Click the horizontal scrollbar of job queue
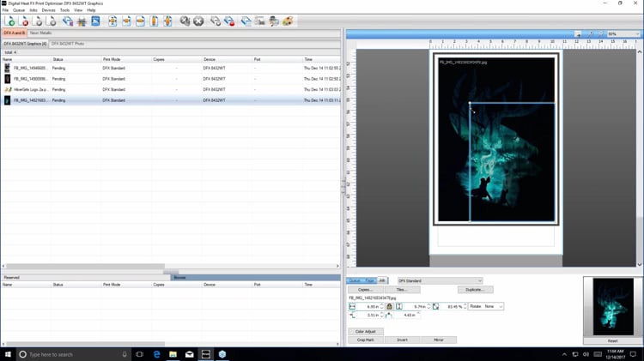The image size is (644, 361). click(x=85, y=266)
